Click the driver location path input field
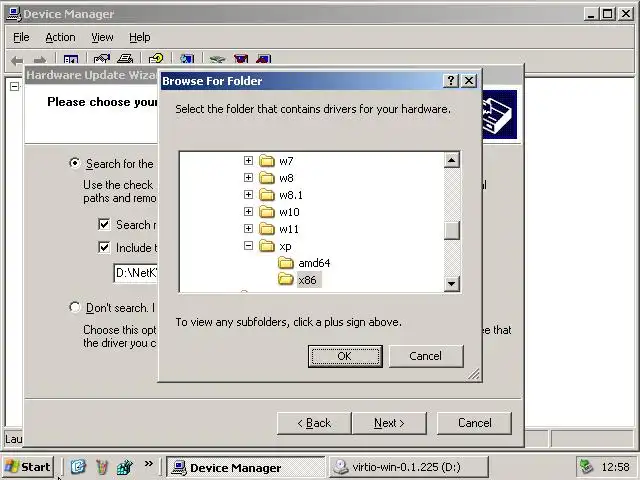 click(136, 273)
